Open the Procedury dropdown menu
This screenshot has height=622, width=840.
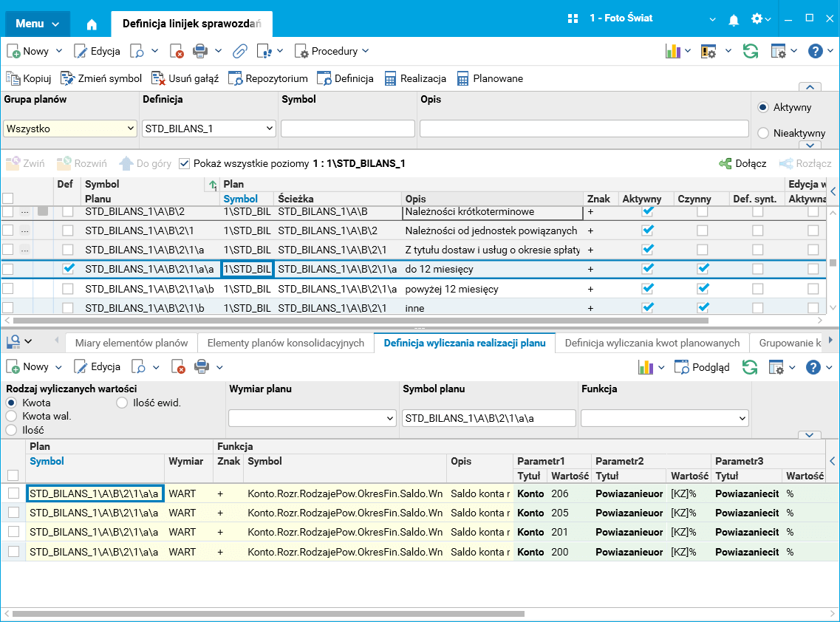[332, 51]
